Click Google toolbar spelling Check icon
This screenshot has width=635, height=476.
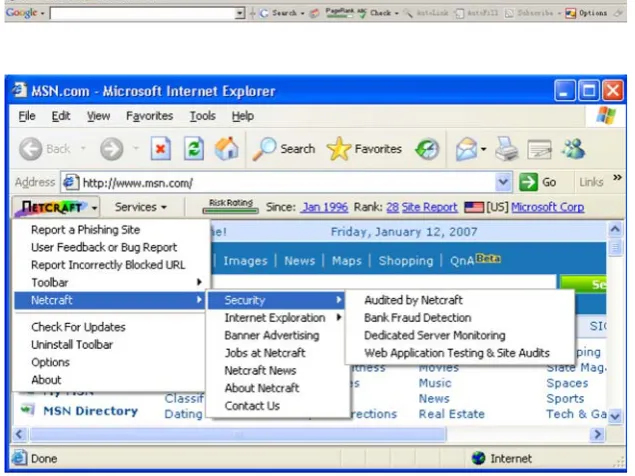pyautogui.click(x=362, y=13)
